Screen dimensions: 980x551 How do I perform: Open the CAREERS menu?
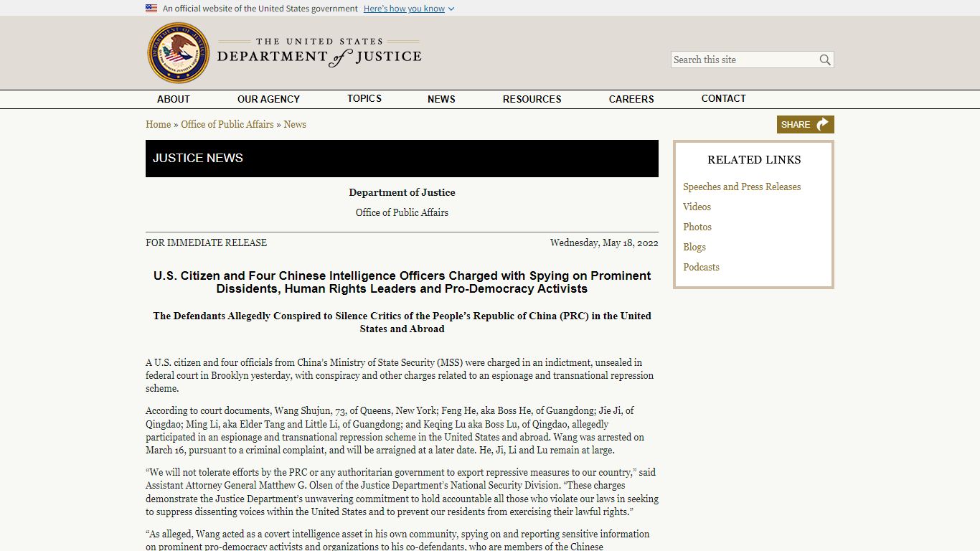coord(631,99)
